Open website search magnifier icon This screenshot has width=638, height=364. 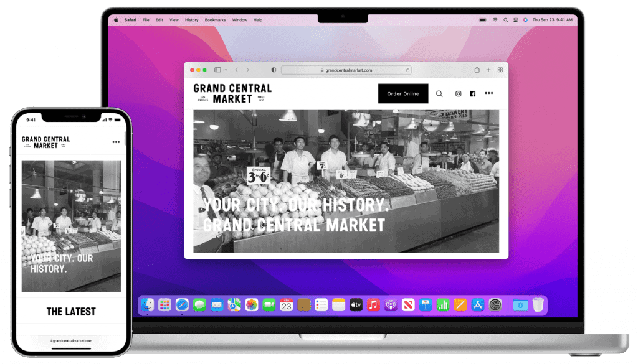point(439,94)
